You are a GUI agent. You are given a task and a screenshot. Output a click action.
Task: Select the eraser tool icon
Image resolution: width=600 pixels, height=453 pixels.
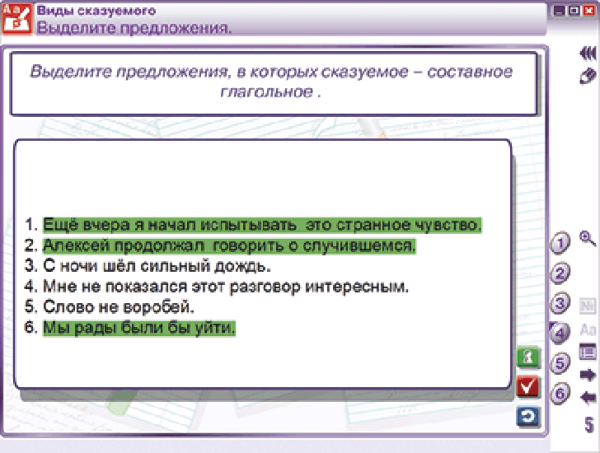point(588,76)
